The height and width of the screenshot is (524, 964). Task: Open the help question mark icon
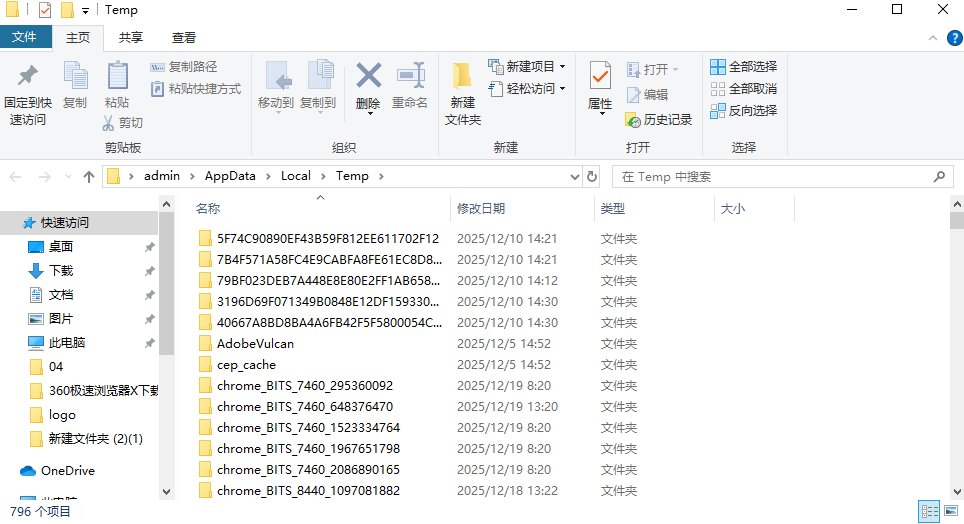(953, 38)
